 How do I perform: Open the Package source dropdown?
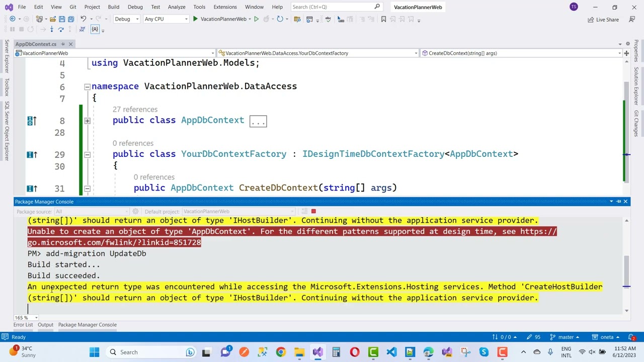(x=92, y=212)
